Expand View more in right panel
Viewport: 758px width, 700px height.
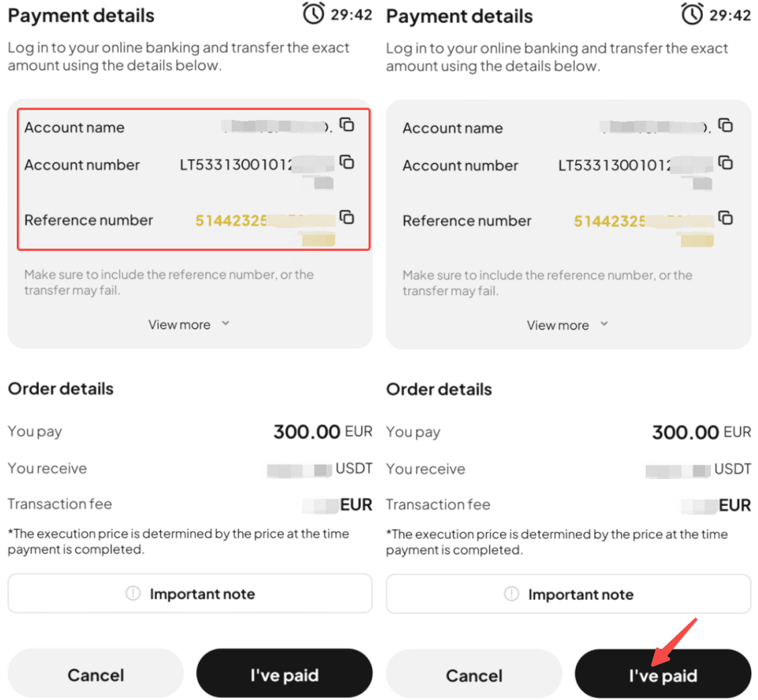coord(567,326)
